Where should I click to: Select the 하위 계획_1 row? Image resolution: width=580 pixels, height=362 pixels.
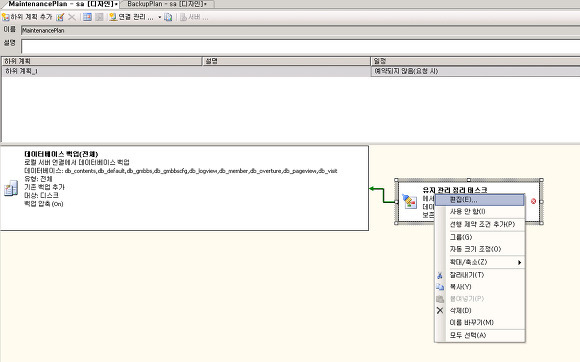point(290,71)
